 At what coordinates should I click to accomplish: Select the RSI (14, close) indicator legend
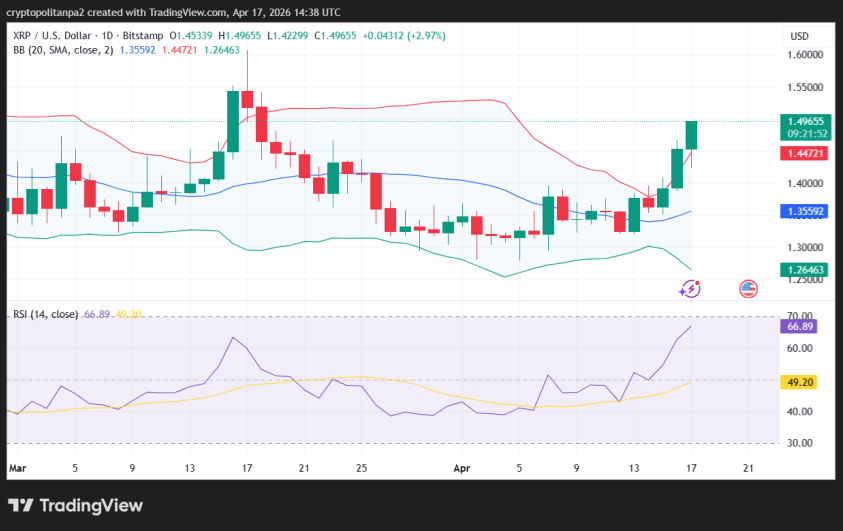pos(45,314)
